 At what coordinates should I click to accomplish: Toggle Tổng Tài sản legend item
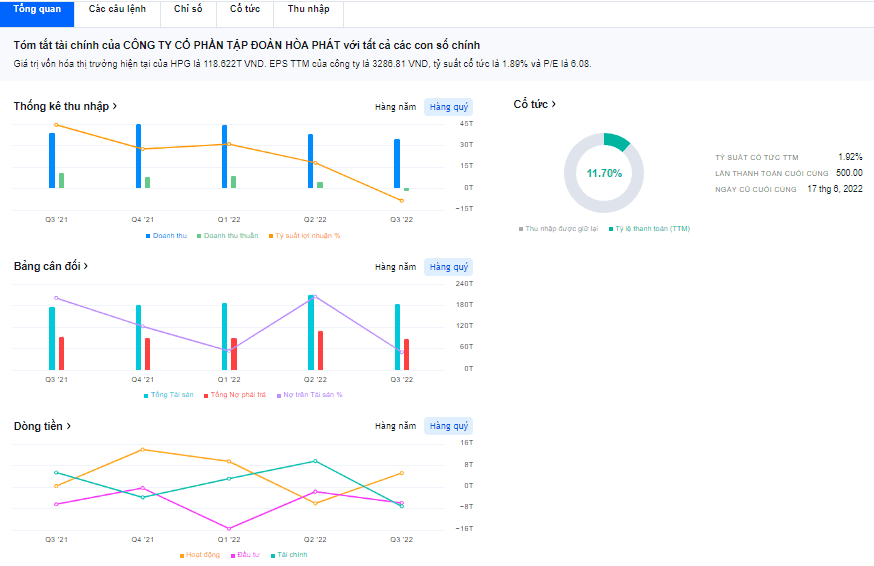click(168, 395)
